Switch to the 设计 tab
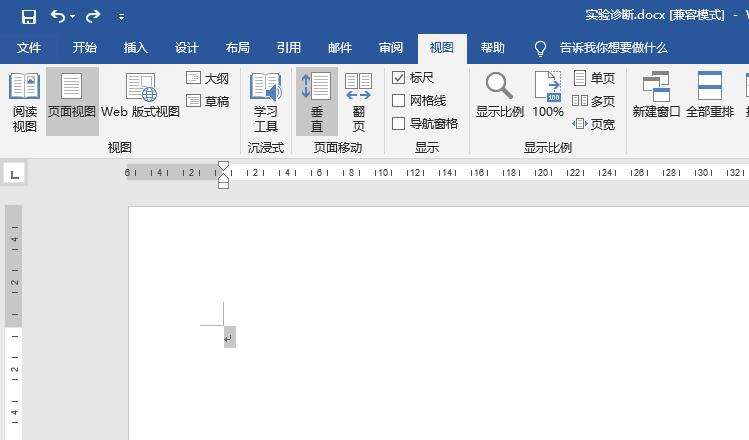749x440 pixels. point(186,48)
